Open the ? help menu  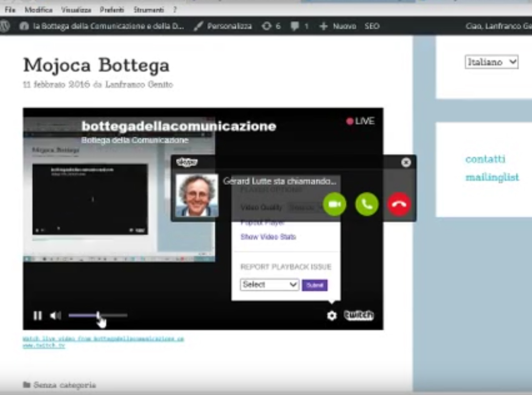coord(175,9)
